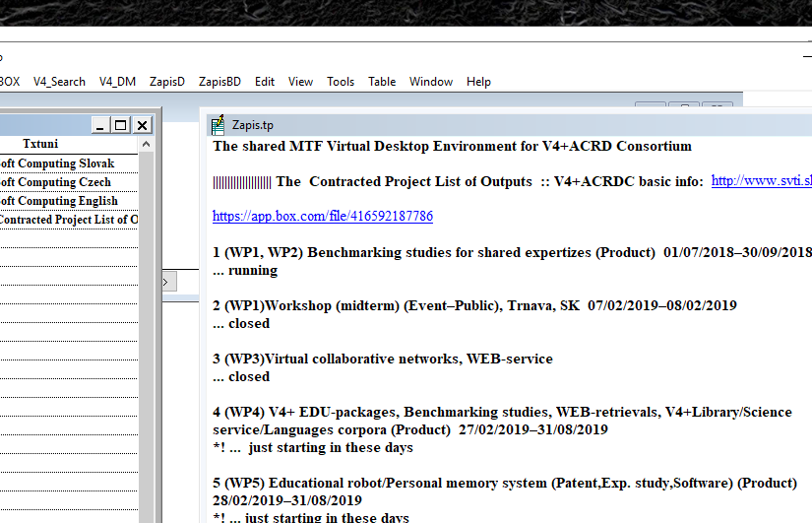Open the V4_Search menu

click(59, 82)
